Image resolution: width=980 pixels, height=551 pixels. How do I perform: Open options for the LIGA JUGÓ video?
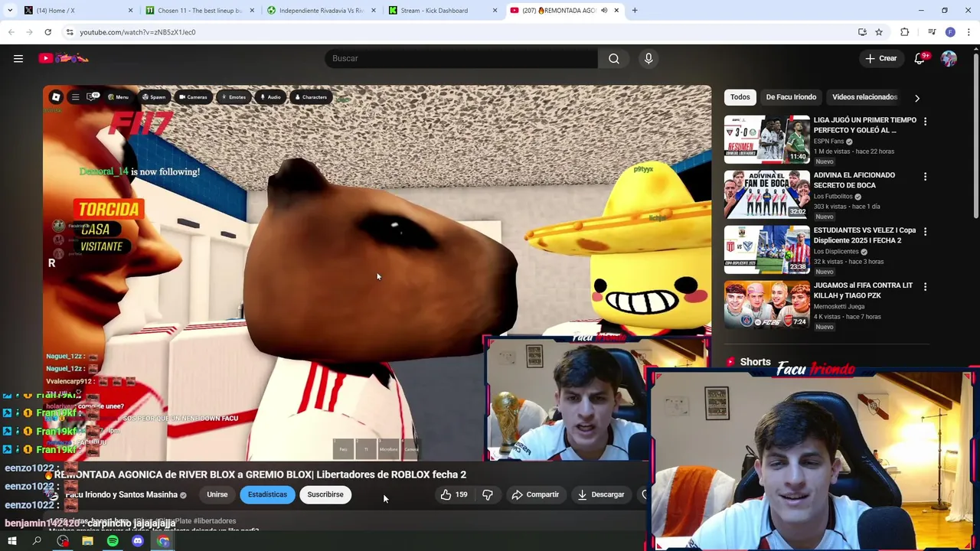pos(925,122)
